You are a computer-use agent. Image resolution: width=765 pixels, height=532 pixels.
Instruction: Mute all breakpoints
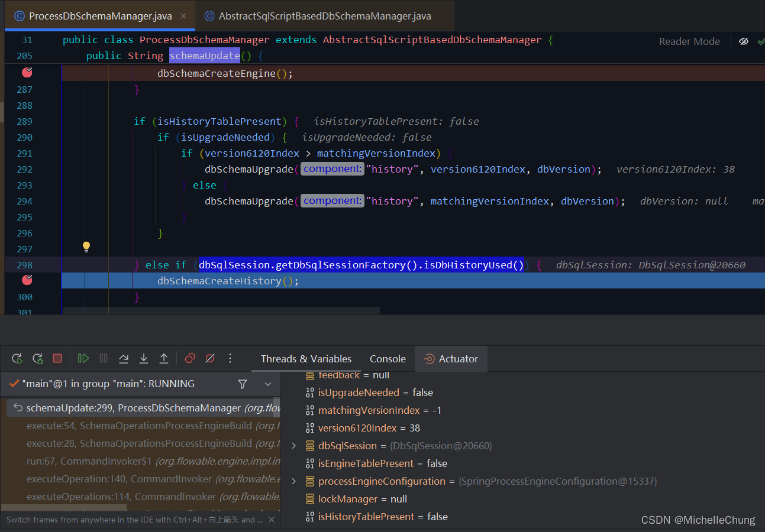click(x=209, y=358)
